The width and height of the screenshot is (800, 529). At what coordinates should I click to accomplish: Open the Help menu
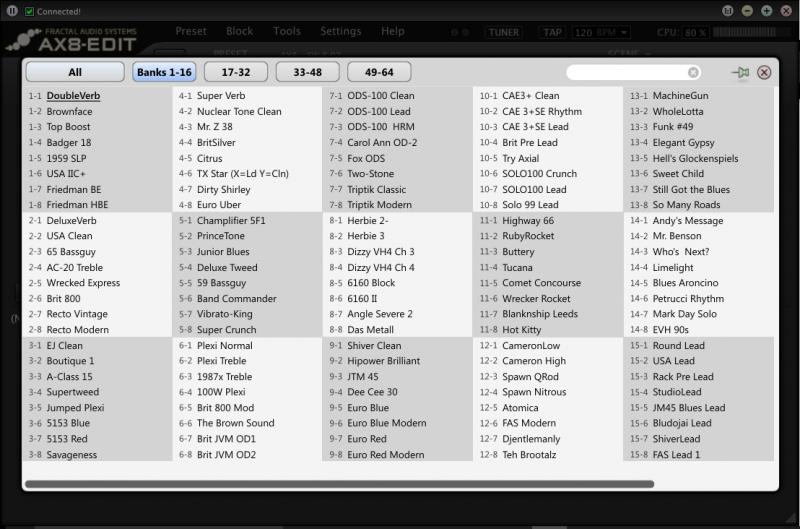pyautogui.click(x=393, y=31)
